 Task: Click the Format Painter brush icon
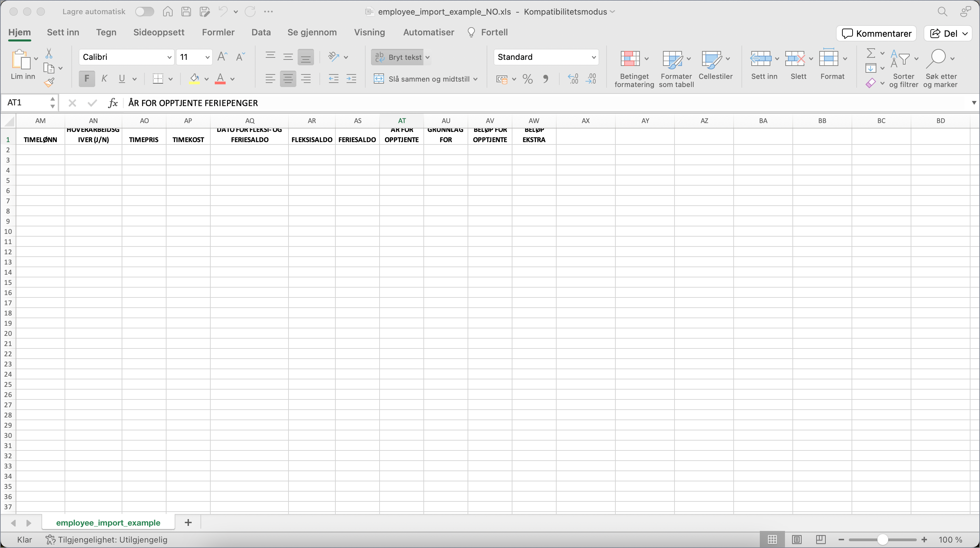pyautogui.click(x=50, y=82)
